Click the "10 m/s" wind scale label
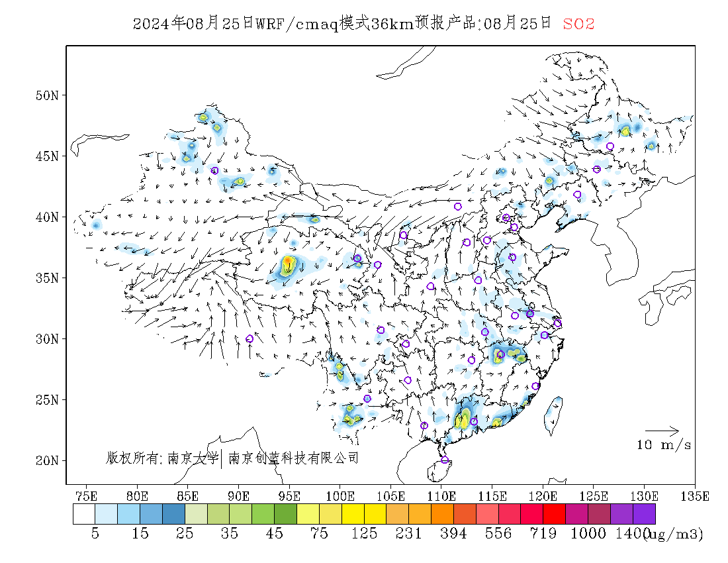This screenshot has height=563, width=728. click(x=663, y=445)
